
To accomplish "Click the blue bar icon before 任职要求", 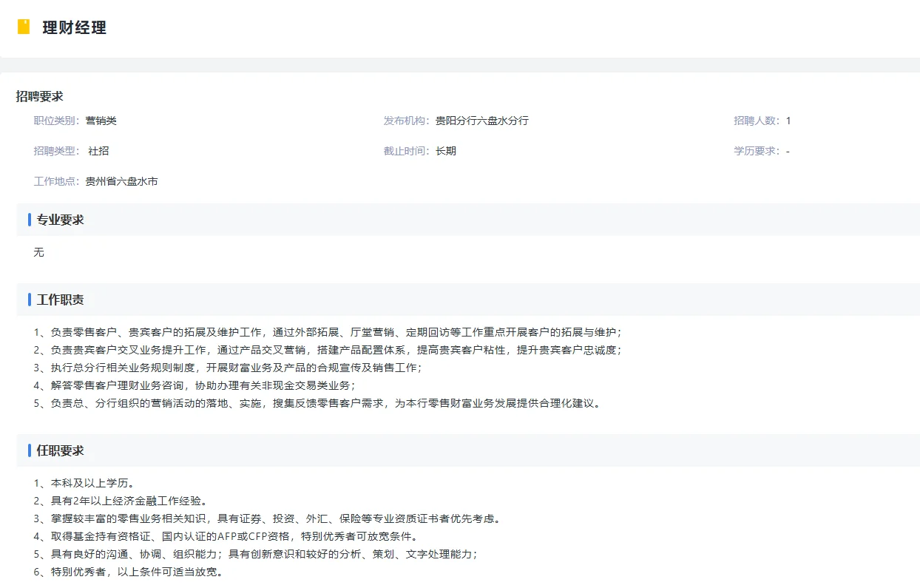I will [28, 450].
